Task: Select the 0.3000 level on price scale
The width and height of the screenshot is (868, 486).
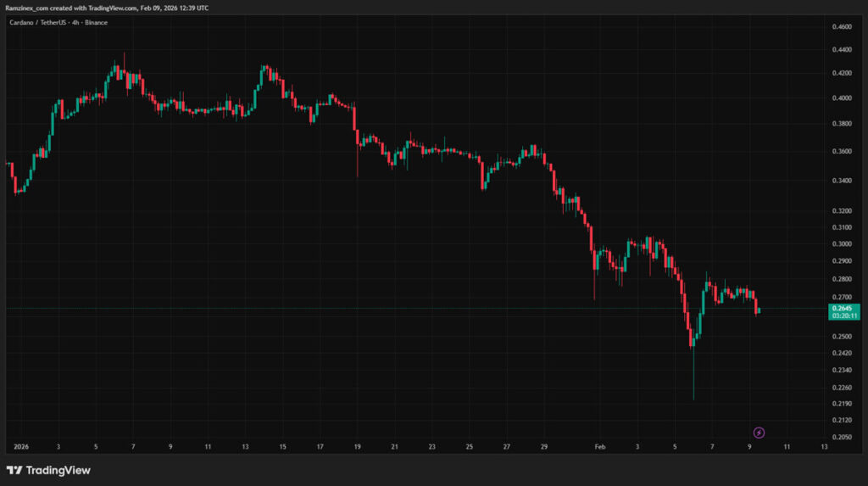Action: coord(842,244)
